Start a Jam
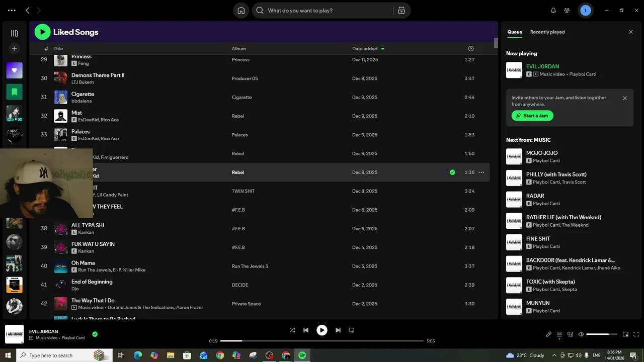Image resolution: width=644 pixels, height=362 pixels. (x=532, y=116)
